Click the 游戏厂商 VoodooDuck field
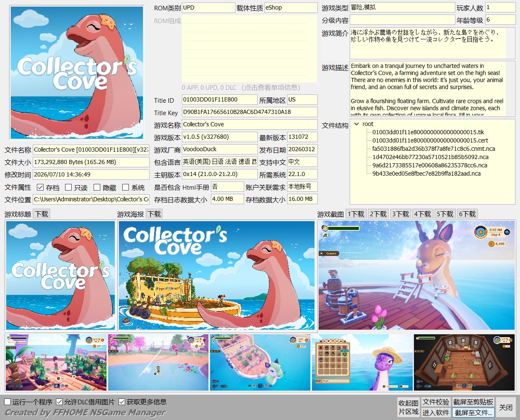 [x=220, y=150]
